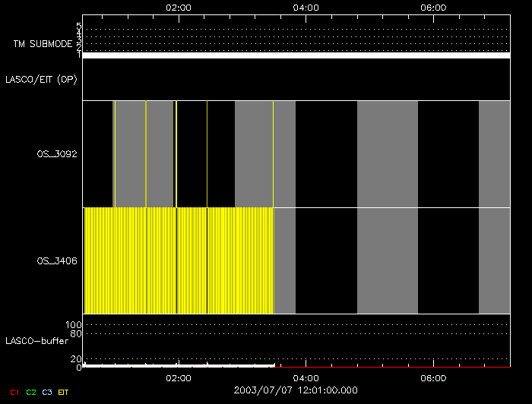Click the green C2 legend label
The image size is (532, 404).
point(30,392)
